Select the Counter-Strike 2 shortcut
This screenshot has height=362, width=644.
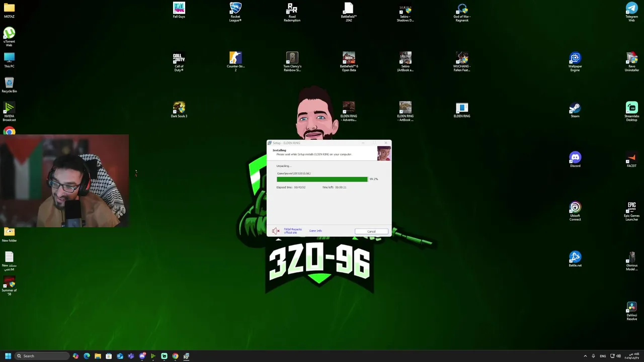235,62
